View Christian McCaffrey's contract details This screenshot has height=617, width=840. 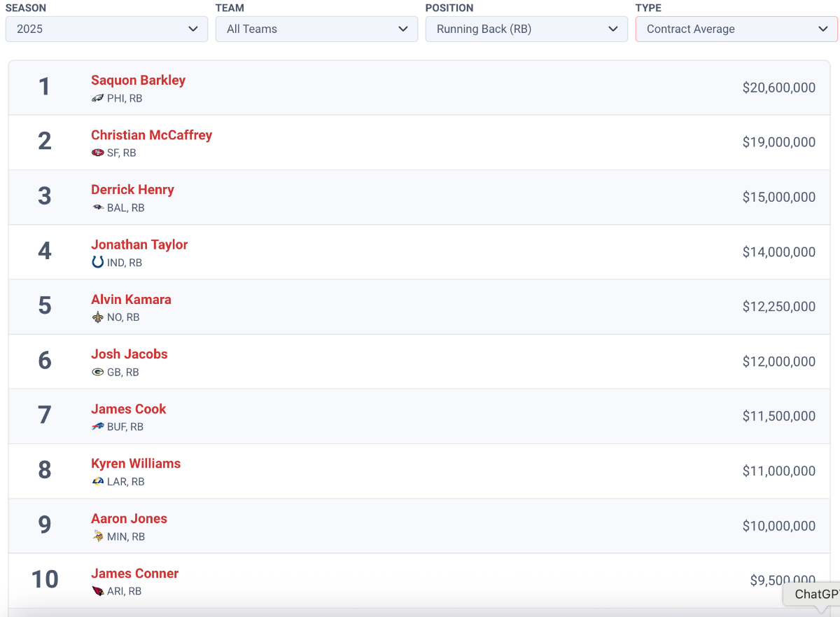coord(151,135)
